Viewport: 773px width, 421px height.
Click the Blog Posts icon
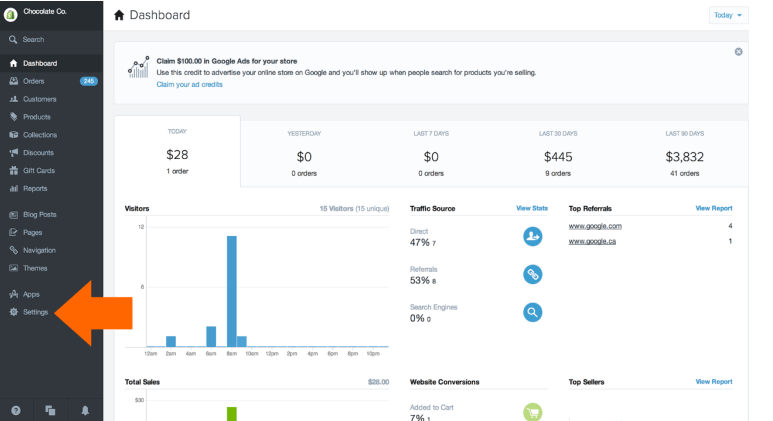coord(13,214)
